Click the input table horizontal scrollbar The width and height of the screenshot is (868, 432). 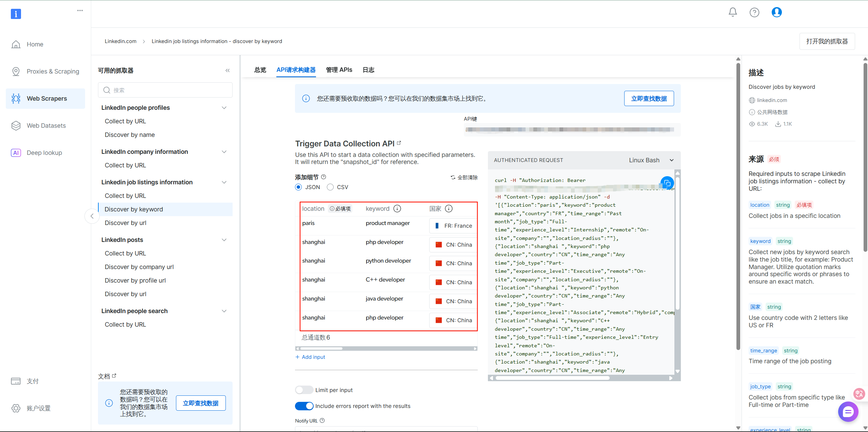click(321, 348)
